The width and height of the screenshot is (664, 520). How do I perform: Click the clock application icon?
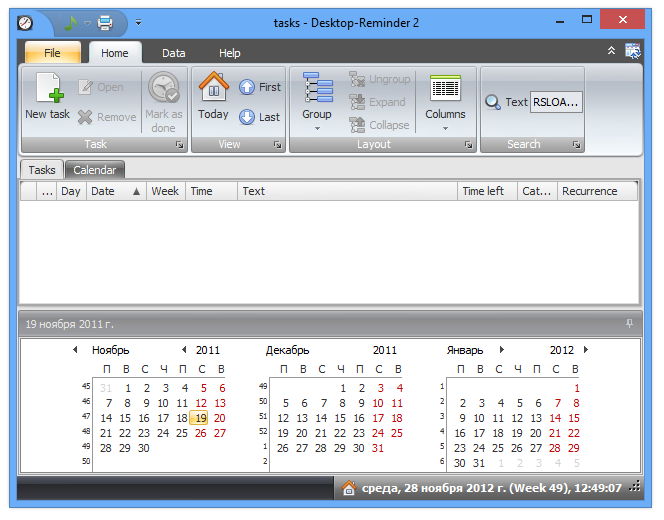tap(25, 23)
